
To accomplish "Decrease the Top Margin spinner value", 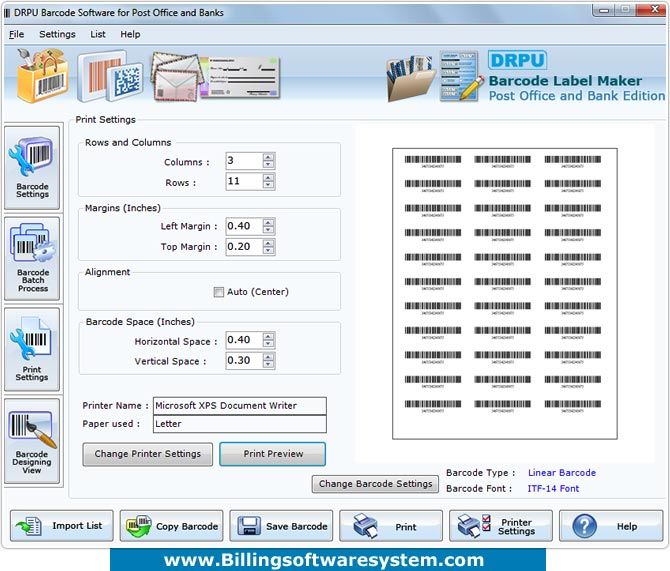I will point(268,250).
